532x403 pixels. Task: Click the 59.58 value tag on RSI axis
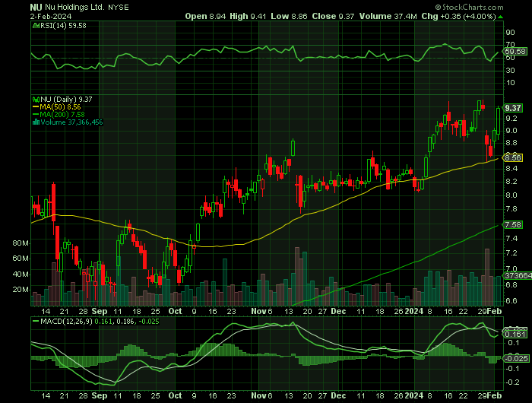(x=515, y=52)
